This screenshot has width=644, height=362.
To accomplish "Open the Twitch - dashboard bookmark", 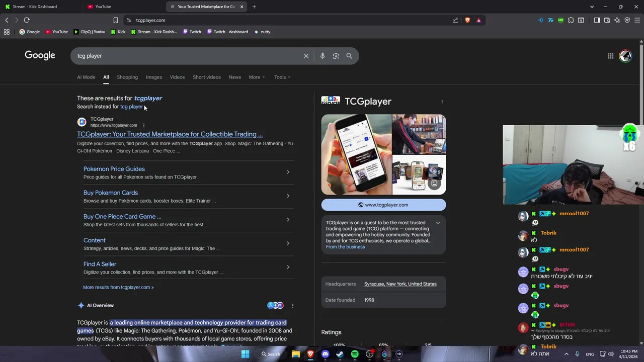I will tap(226, 32).
